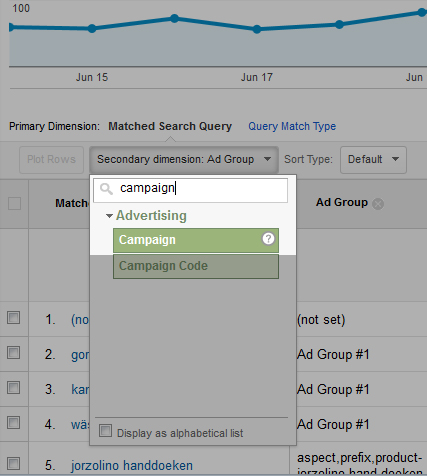This screenshot has height=476, width=427.
Task: Click the Jun 15 axis label
Action: (x=92, y=77)
